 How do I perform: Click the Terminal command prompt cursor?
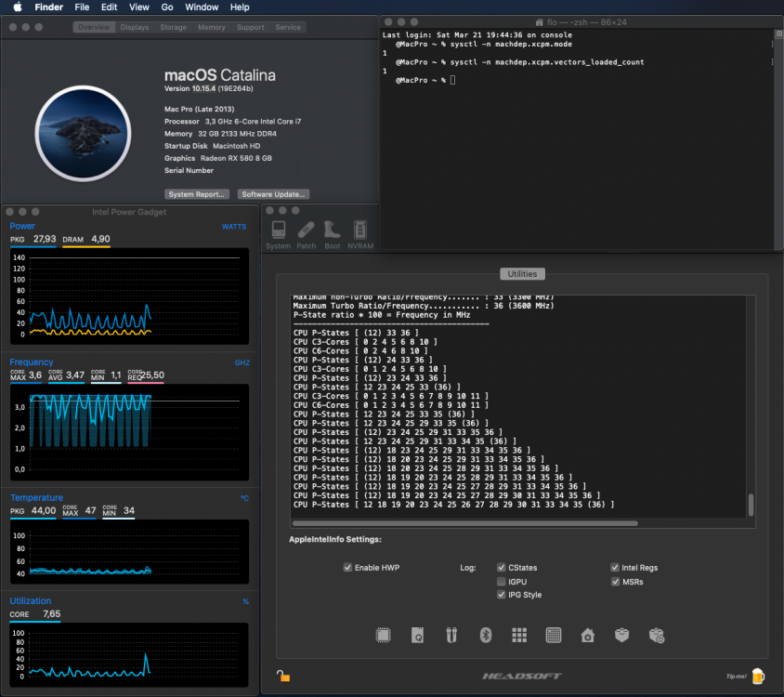click(452, 80)
